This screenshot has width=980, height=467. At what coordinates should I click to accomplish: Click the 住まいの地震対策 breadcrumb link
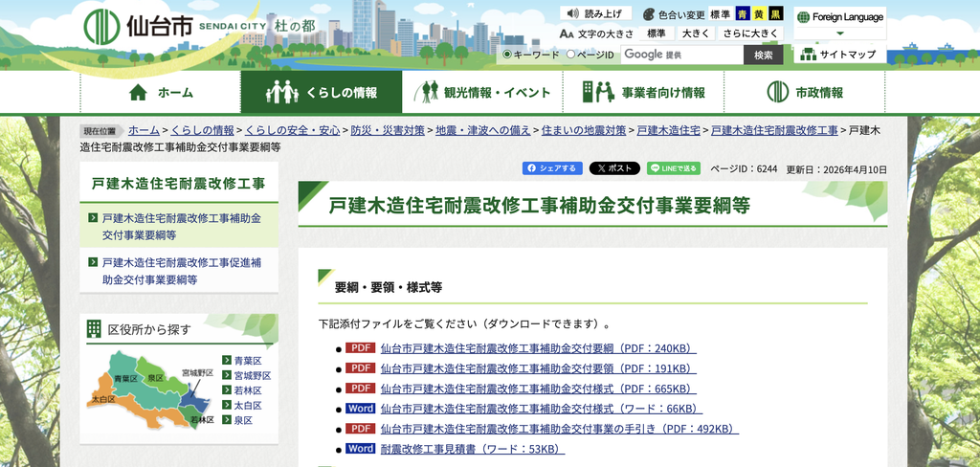point(584,130)
